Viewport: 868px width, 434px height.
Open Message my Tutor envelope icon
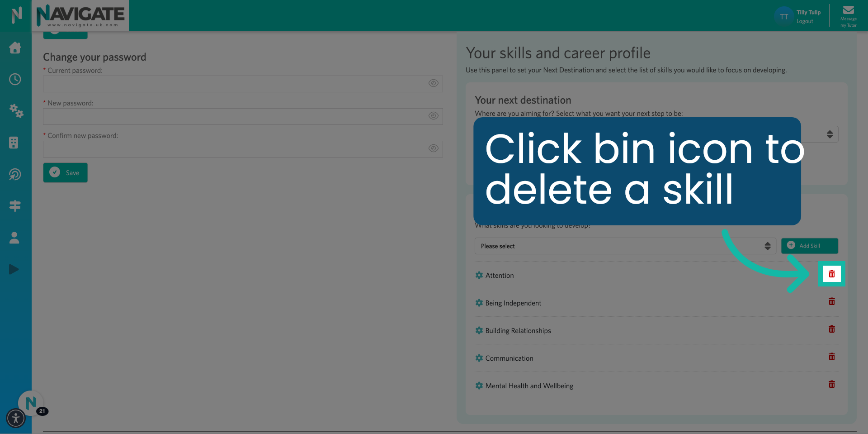pos(849,10)
